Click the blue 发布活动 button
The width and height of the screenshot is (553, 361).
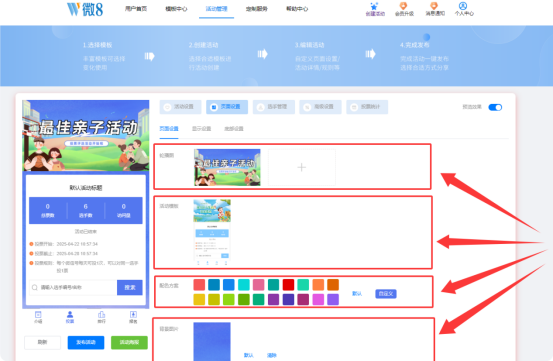(86, 342)
